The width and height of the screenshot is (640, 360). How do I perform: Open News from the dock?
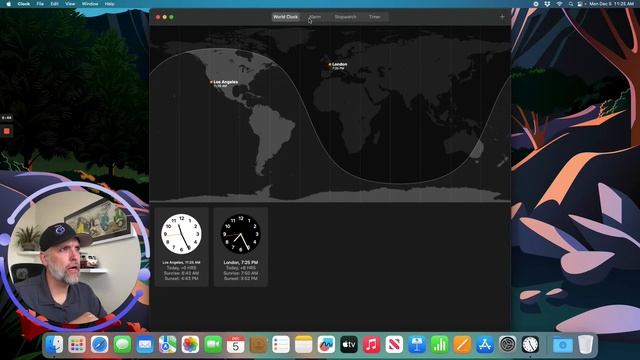[x=394, y=345]
